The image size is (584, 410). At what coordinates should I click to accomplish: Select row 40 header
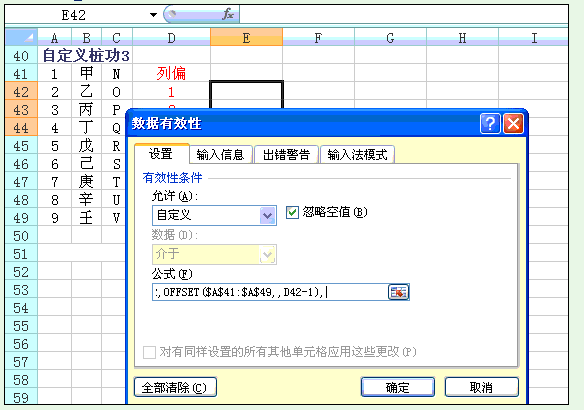pyautogui.click(x=21, y=55)
